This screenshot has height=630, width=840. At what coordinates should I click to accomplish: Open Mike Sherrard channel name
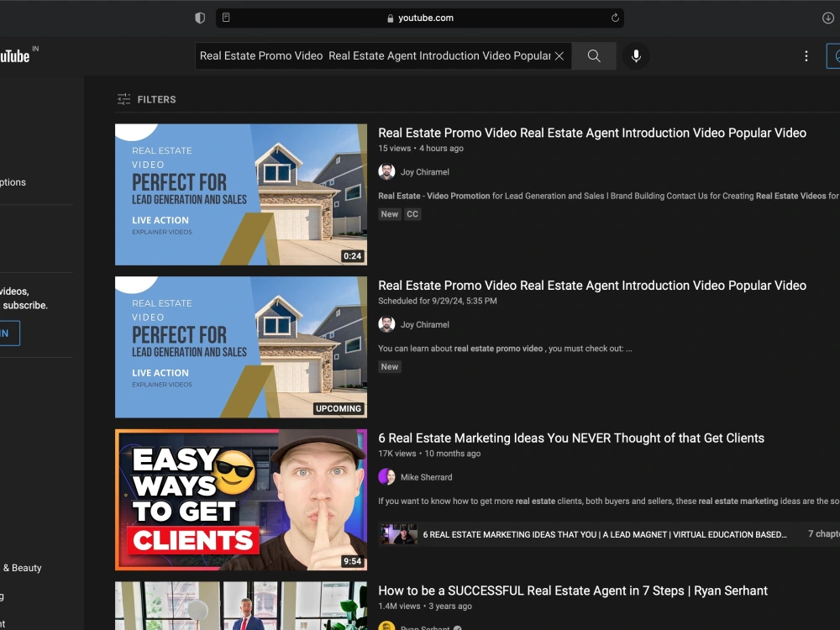tap(427, 477)
